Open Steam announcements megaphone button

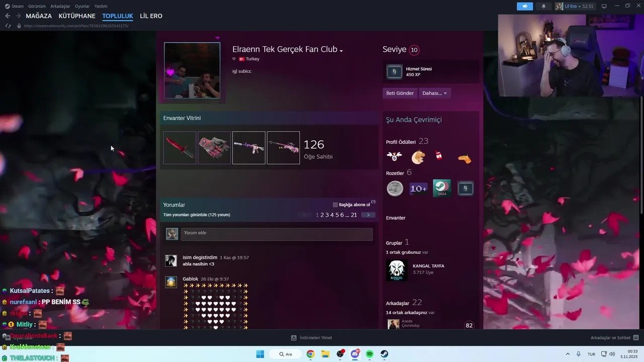point(525,6)
